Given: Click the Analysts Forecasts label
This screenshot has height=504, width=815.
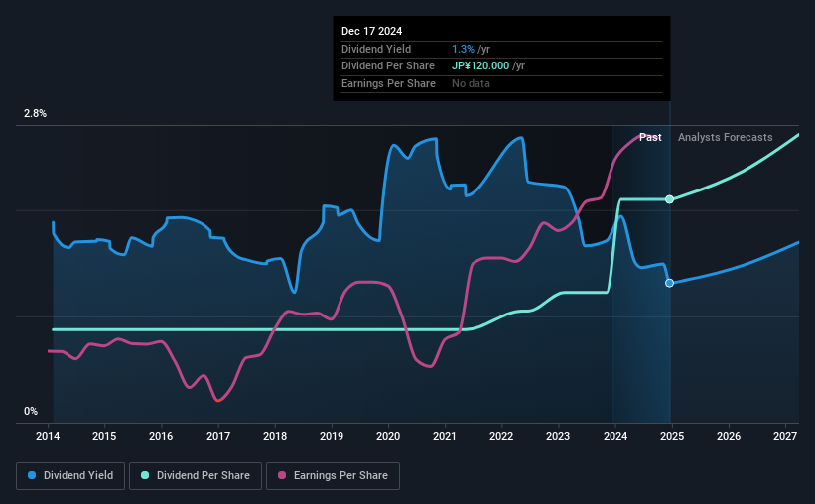Looking at the screenshot, I should click(725, 137).
